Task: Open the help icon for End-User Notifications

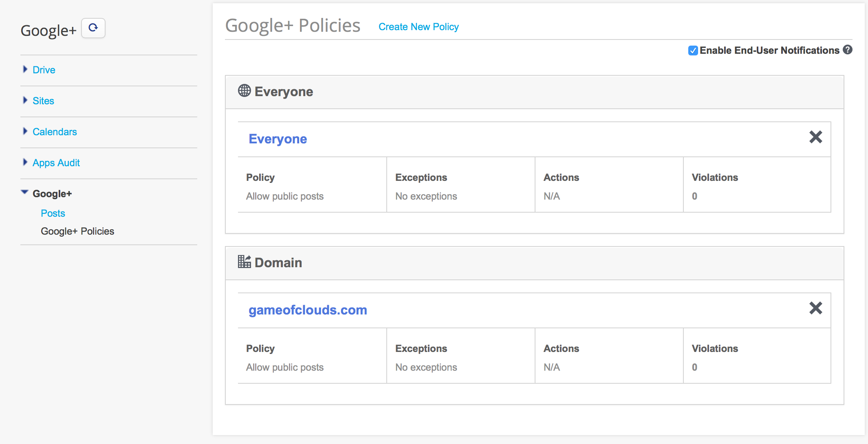Action: click(848, 50)
